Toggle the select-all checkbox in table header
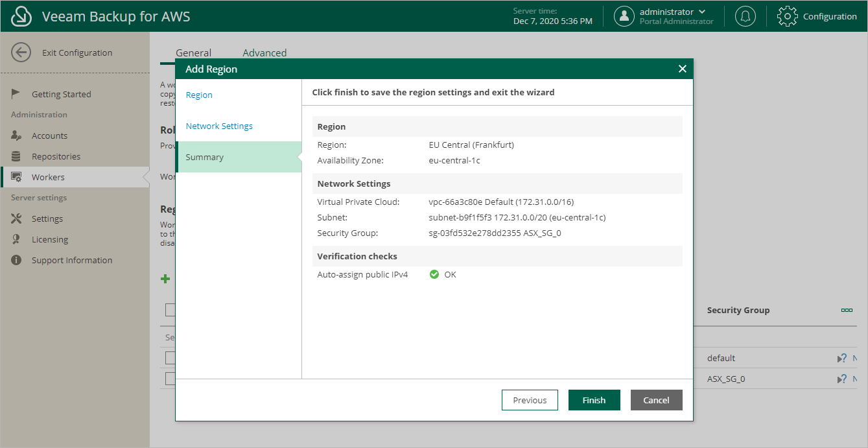The width and height of the screenshot is (868, 448). click(170, 310)
